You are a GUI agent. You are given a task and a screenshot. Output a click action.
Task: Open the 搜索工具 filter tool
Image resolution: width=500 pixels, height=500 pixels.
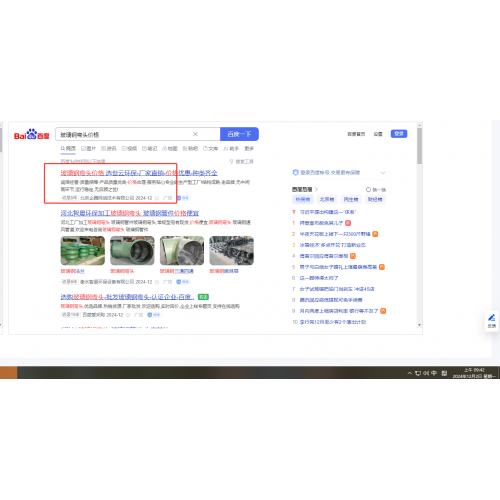pyautogui.click(x=242, y=161)
